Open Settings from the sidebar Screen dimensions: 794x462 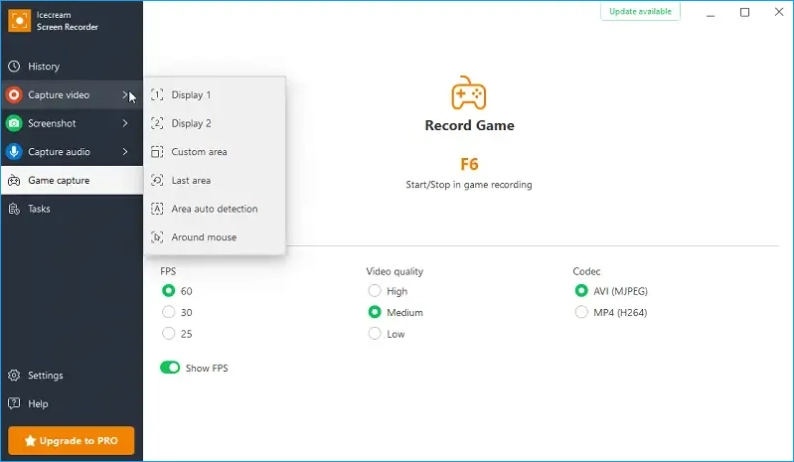pyautogui.click(x=72, y=375)
